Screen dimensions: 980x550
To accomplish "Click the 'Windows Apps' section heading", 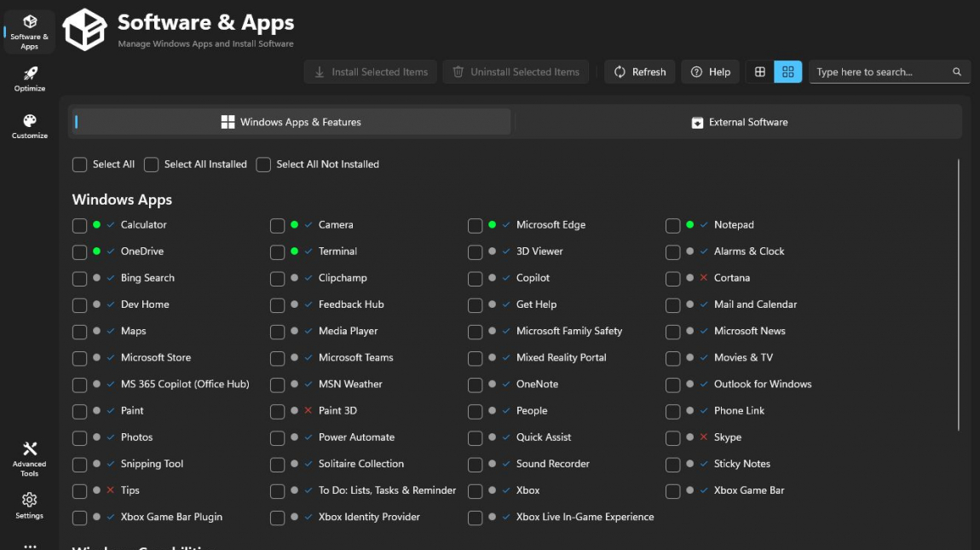I will pos(122,200).
